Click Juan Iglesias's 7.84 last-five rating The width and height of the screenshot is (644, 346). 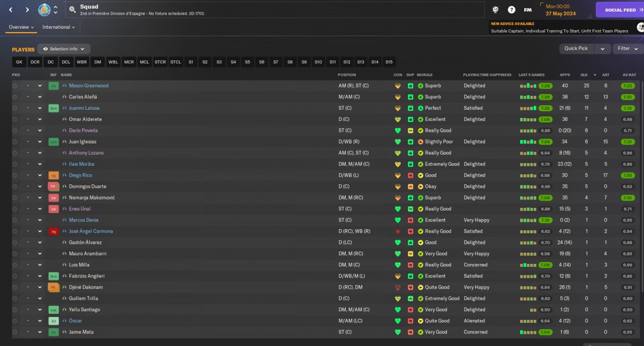[x=545, y=142]
